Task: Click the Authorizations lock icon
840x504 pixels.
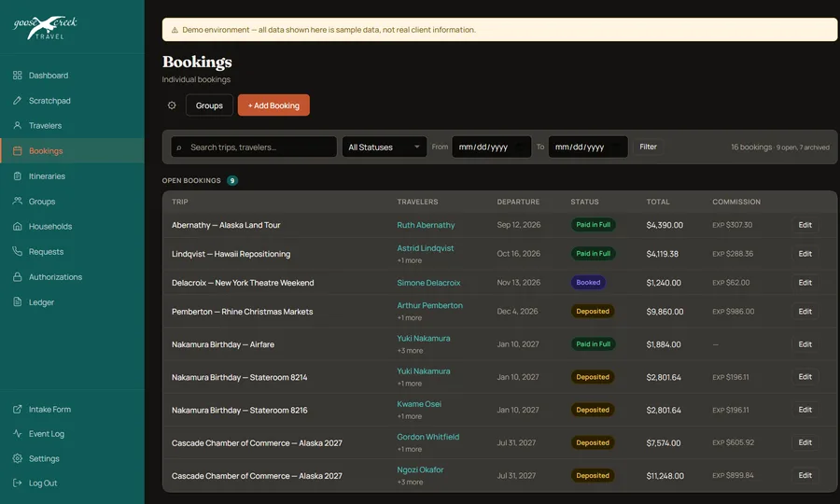Action: tap(18, 277)
